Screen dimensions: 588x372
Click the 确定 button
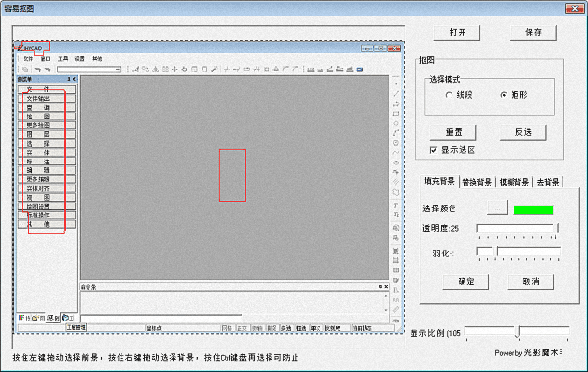(465, 282)
